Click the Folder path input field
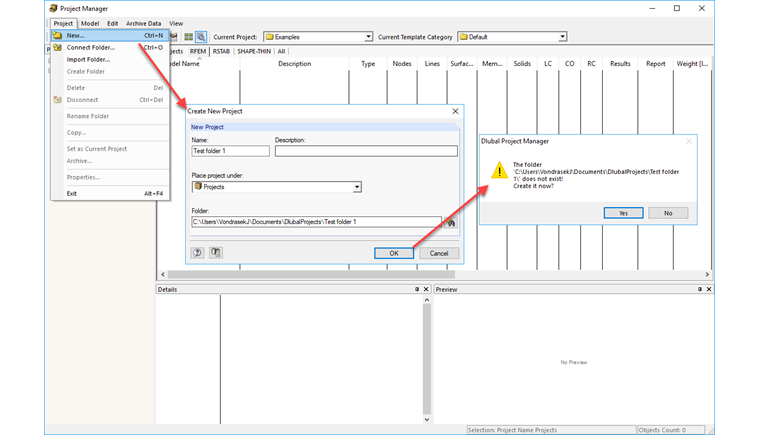This screenshot has width=760, height=435. tap(317, 222)
